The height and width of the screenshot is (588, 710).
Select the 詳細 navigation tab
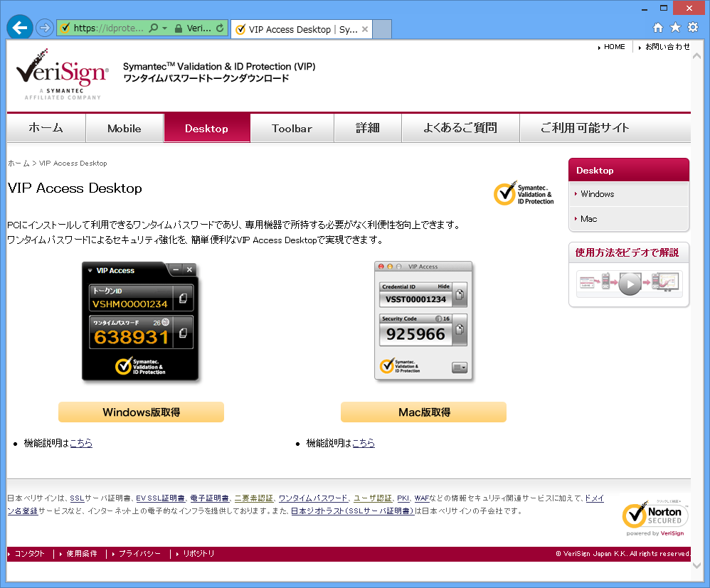[368, 128]
